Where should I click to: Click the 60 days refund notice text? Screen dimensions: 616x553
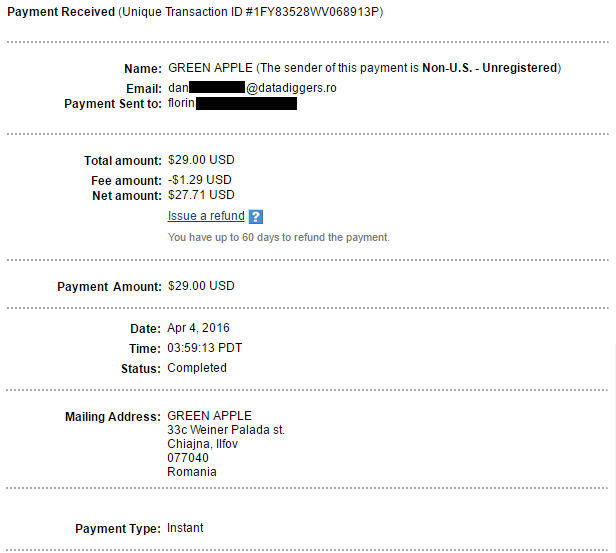click(x=278, y=237)
